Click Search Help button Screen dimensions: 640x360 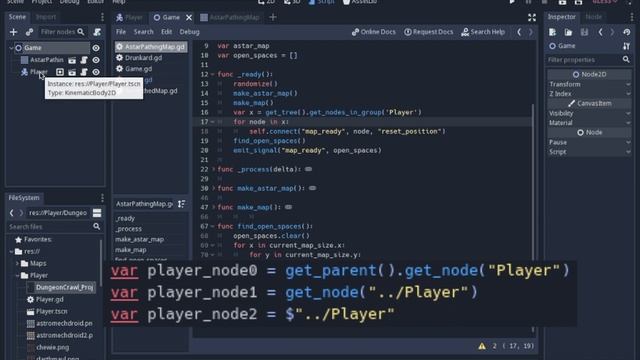483,32
